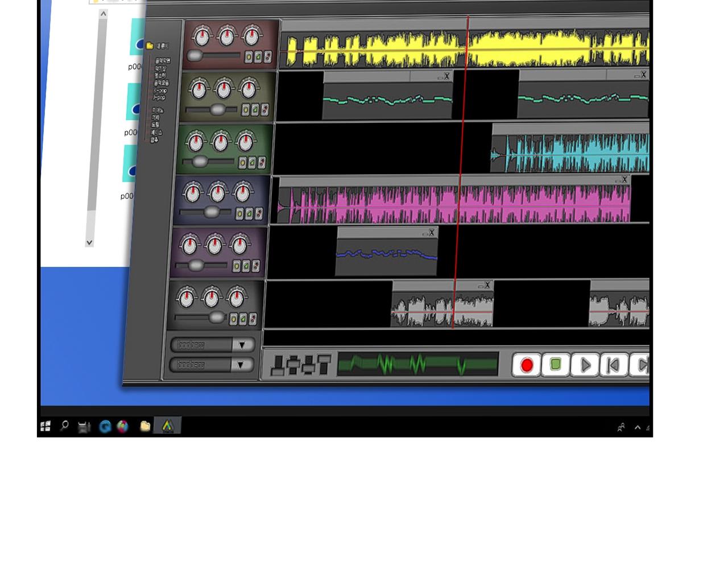The image size is (728, 569).
Task: Toggle green button on the maroon track
Action: [258, 57]
